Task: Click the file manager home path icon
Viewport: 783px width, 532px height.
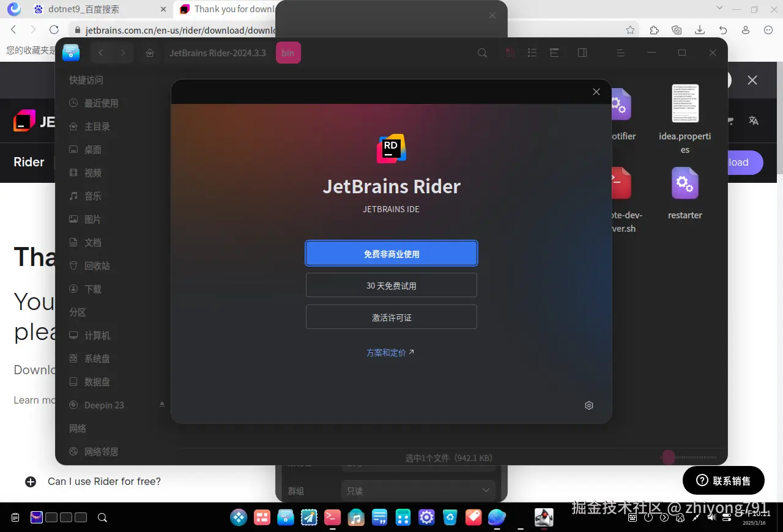Action: 149,53
